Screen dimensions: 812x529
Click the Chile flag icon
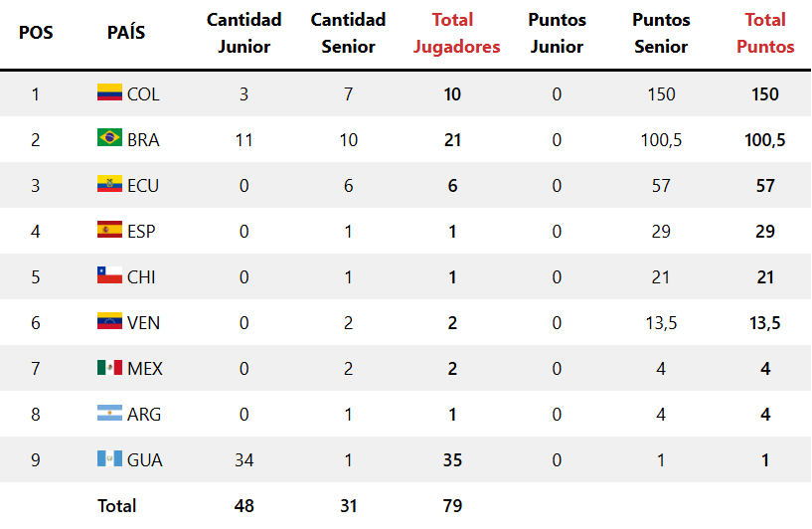tap(109, 275)
